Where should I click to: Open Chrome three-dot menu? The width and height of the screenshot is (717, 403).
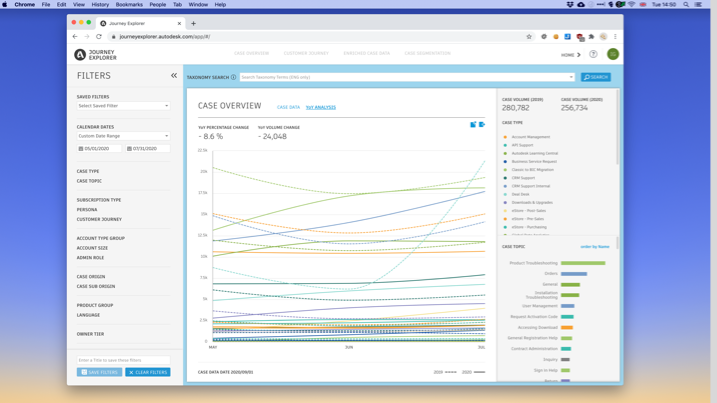615,37
